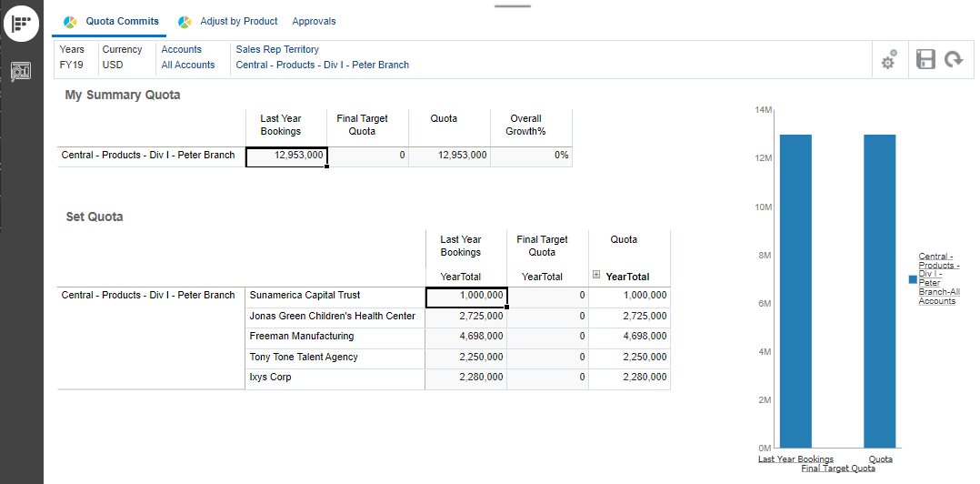The width and height of the screenshot is (980, 484).
Task: Click the Years FY19 POV field
Action: click(x=72, y=57)
